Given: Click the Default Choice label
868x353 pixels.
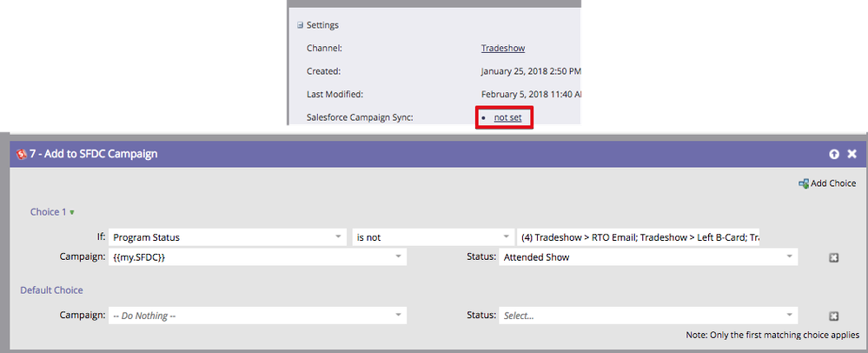Looking at the screenshot, I should click(51, 290).
